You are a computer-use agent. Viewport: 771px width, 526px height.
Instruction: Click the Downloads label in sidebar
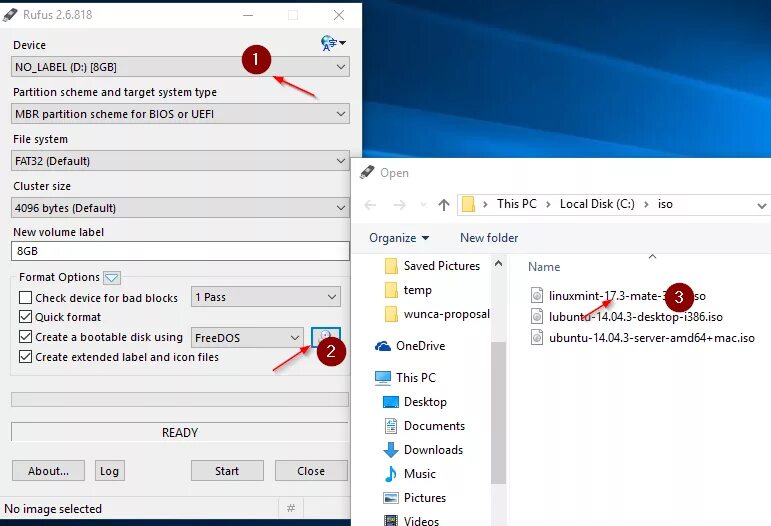tap(433, 450)
